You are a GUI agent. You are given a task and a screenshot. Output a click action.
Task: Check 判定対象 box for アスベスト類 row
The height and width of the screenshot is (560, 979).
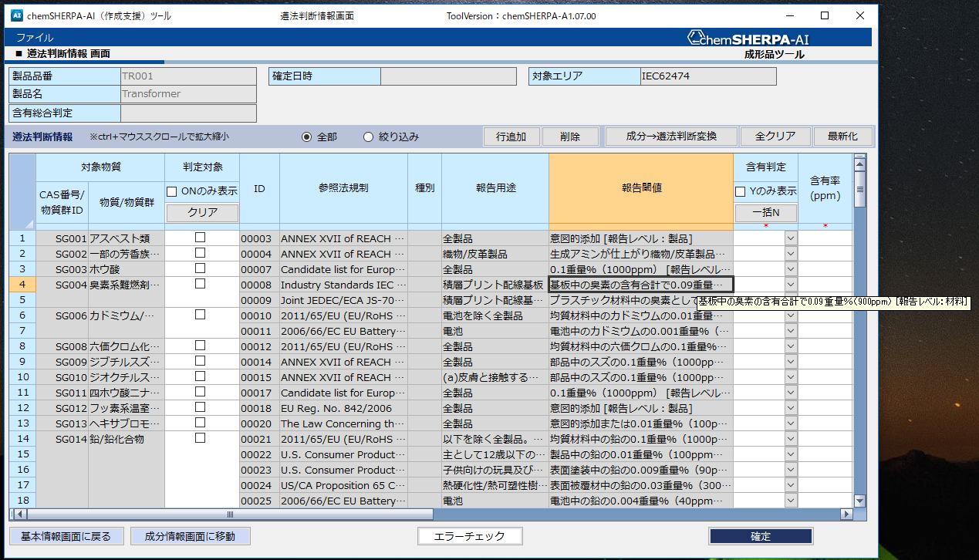tap(201, 238)
